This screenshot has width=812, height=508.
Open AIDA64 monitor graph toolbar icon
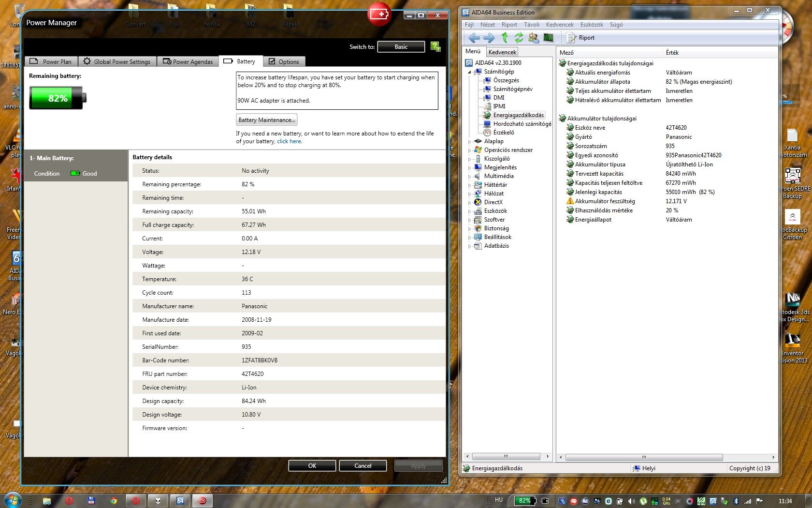pos(548,37)
